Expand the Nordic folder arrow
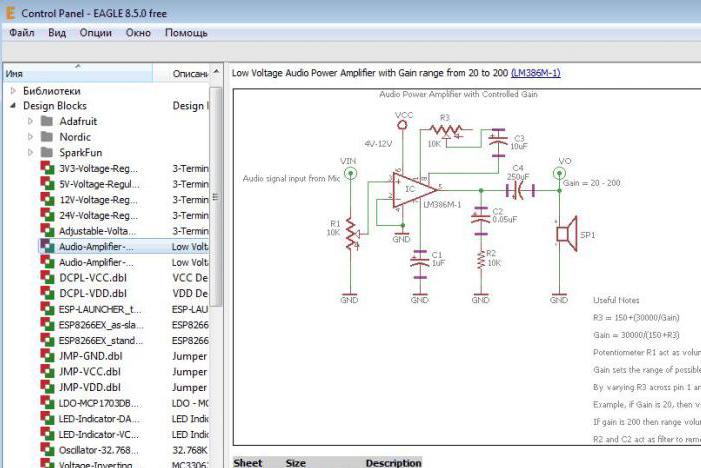 [x=30, y=137]
